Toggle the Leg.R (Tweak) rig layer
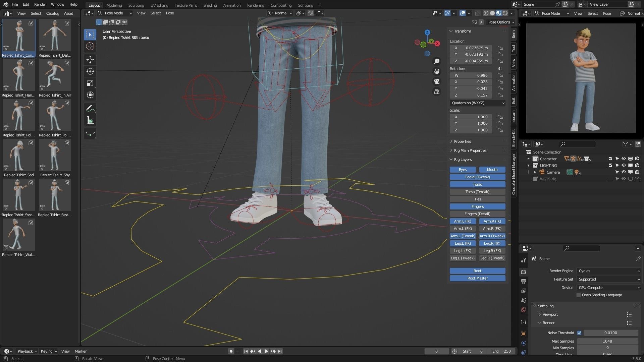Screen dimensions: 644x362 coord(492,258)
